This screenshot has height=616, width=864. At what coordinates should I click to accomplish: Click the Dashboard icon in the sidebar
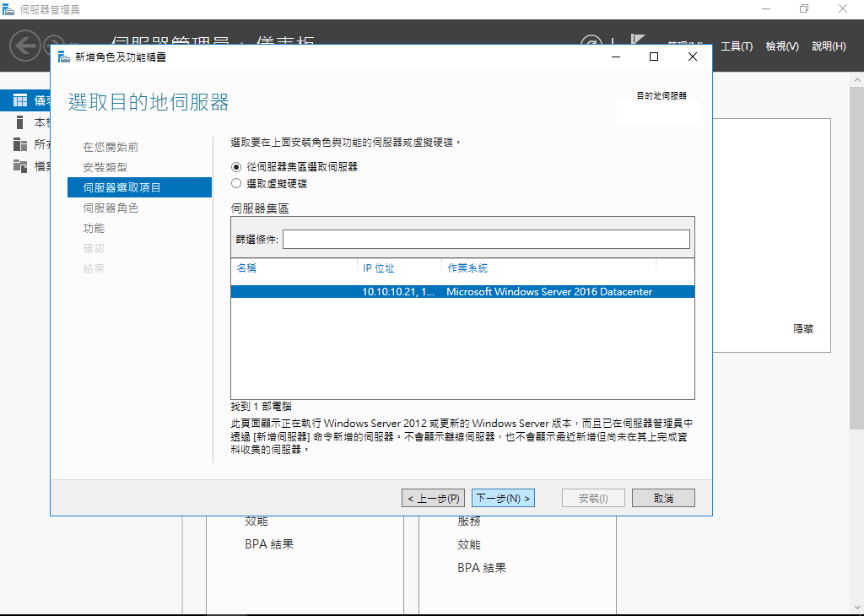(20, 100)
